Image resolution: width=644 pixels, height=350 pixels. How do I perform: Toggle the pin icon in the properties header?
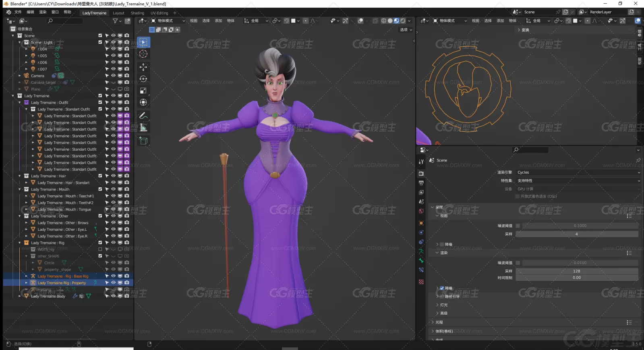tap(638, 160)
